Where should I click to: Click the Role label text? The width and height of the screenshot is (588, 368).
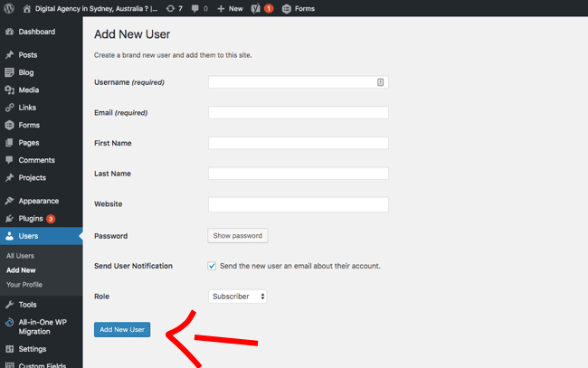click(x=101, y=297)
